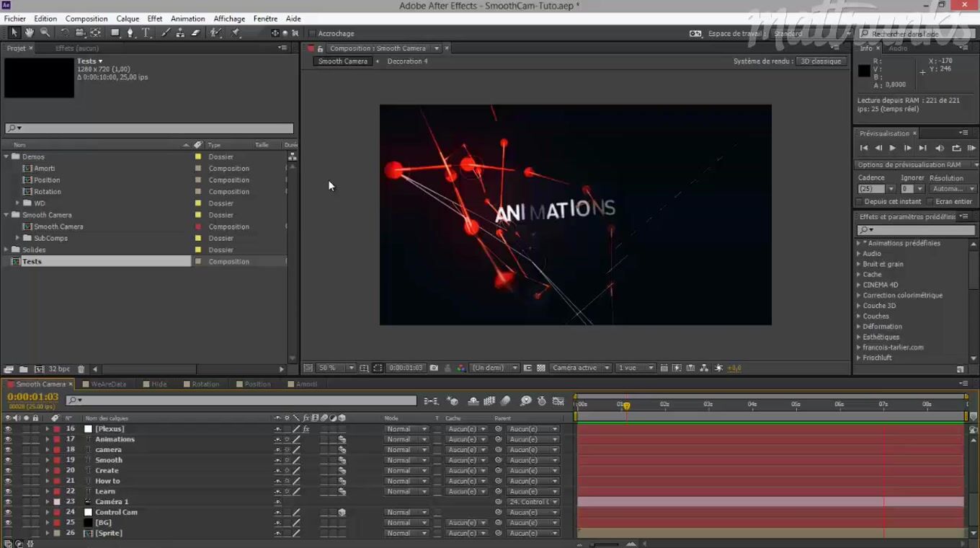The image size is (980, 548).
Task: Select the Puppet Pin tool
Action: tap(236, 33)
